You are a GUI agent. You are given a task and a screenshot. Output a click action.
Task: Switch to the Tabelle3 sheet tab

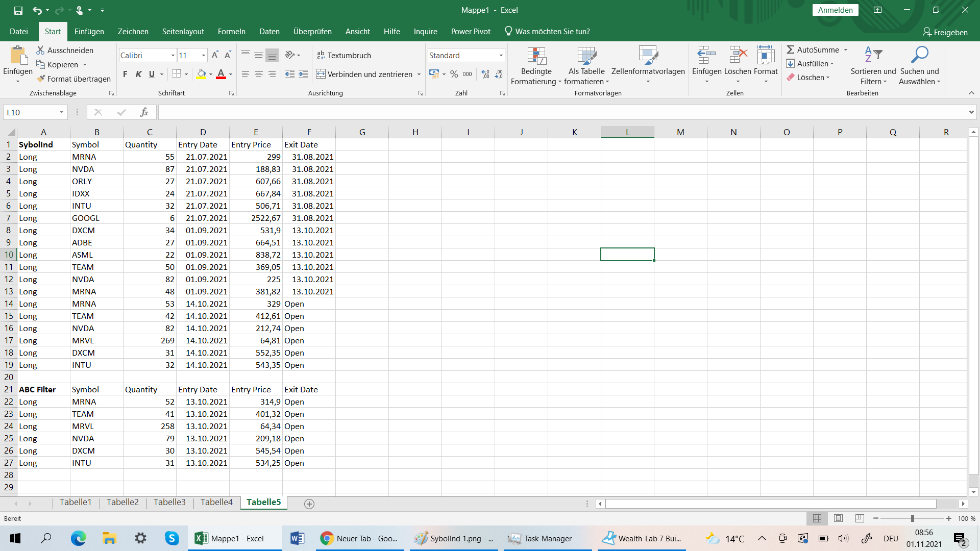[x=169, y=502]
